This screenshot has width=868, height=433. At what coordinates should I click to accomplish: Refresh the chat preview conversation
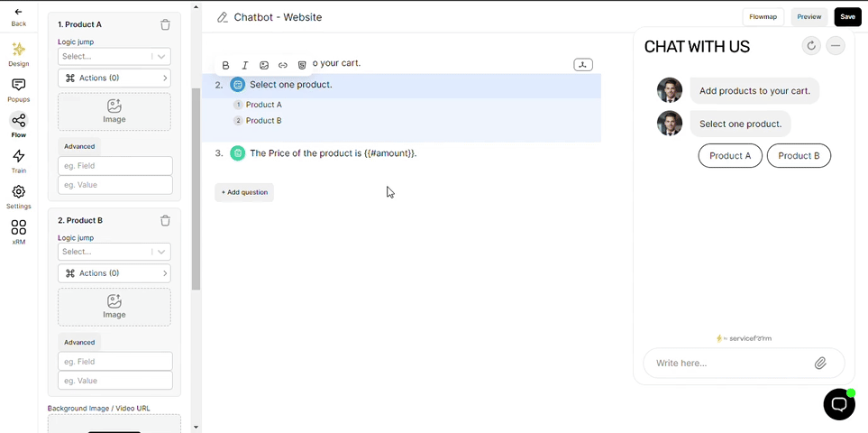point(811,46)
